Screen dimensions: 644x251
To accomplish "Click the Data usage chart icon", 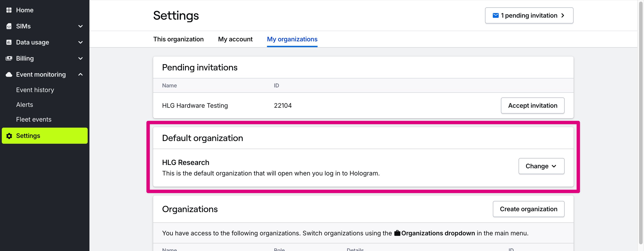I will tap(9, 42).
